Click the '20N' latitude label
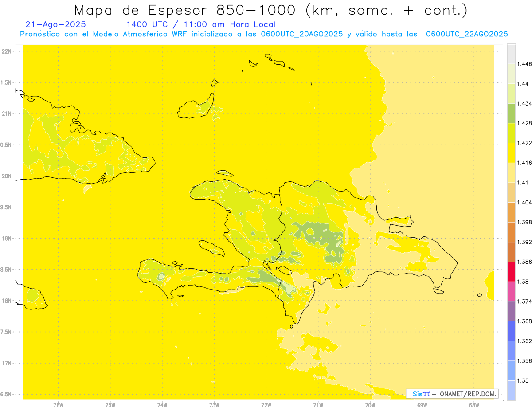 (7, 176)
